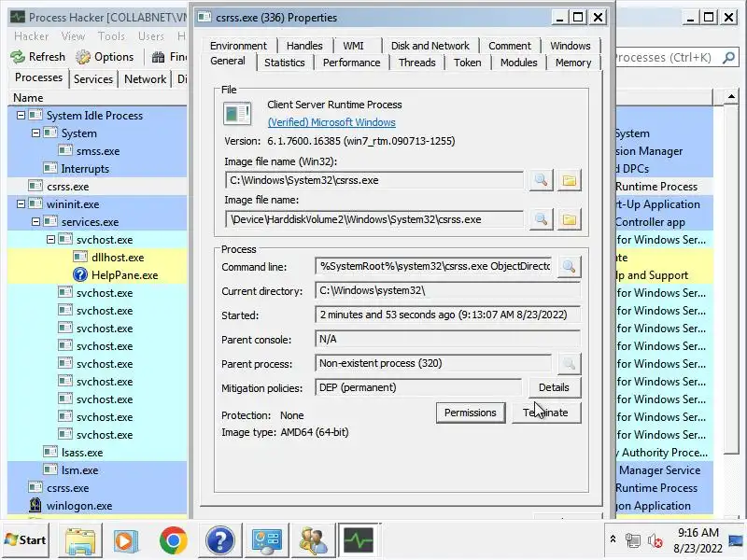
Task: Click the binoculars Find icon in toolbar
Action: click(158, 57)
